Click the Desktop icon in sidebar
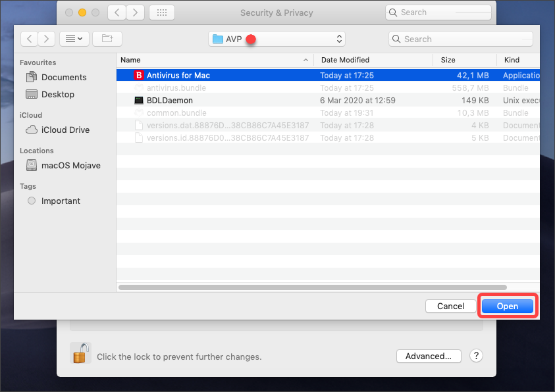555x392 pixels. click(x=32, y=94)
